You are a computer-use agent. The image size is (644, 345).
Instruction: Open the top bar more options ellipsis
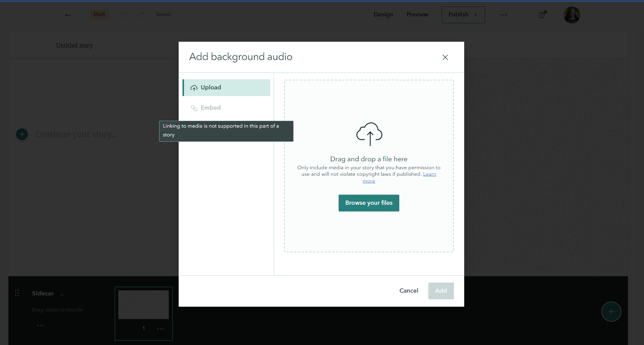pyautogui.click(x=504, y=15)
